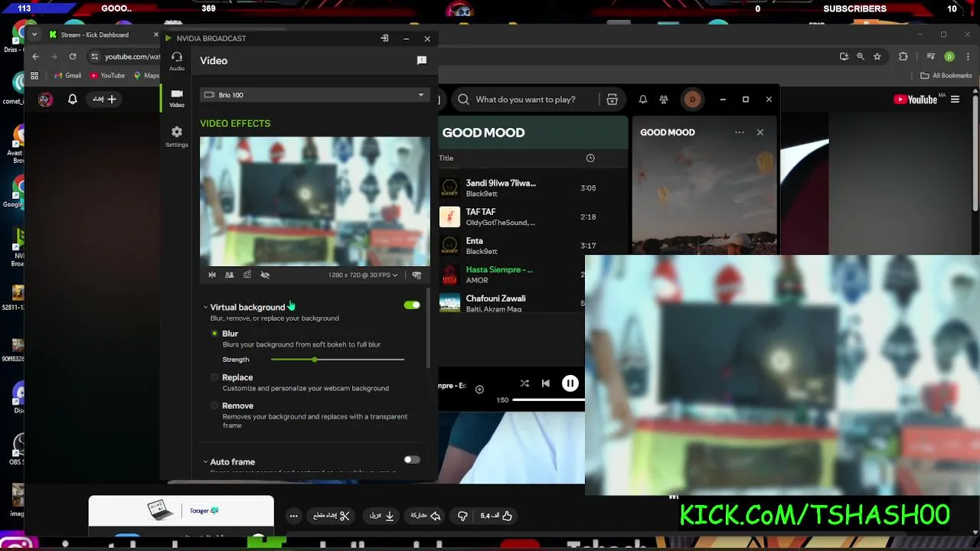Open the YouTube channel avatar

click(46, 99)
